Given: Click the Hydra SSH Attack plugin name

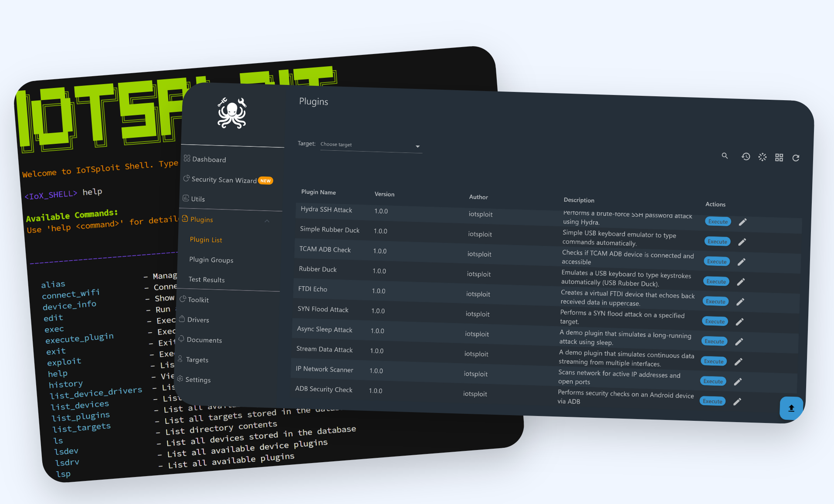Looking at the screenshot, I should [326, 210].
